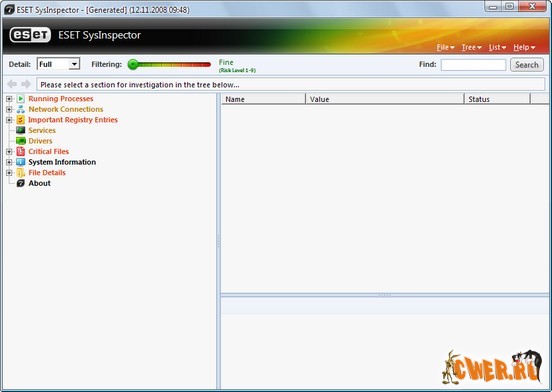Maximize the SysInspector window
Viewport: 552px width, 392px height.
click(509, 7)
